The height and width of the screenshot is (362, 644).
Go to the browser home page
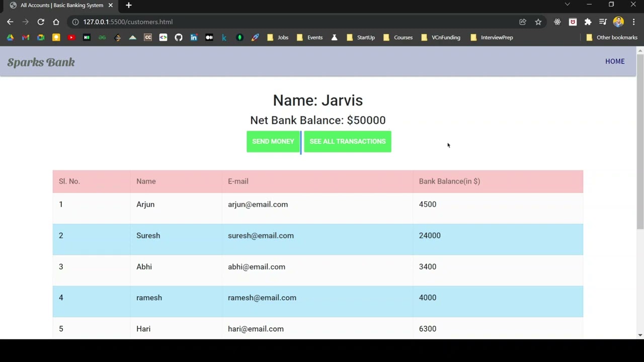pos(56,22)
